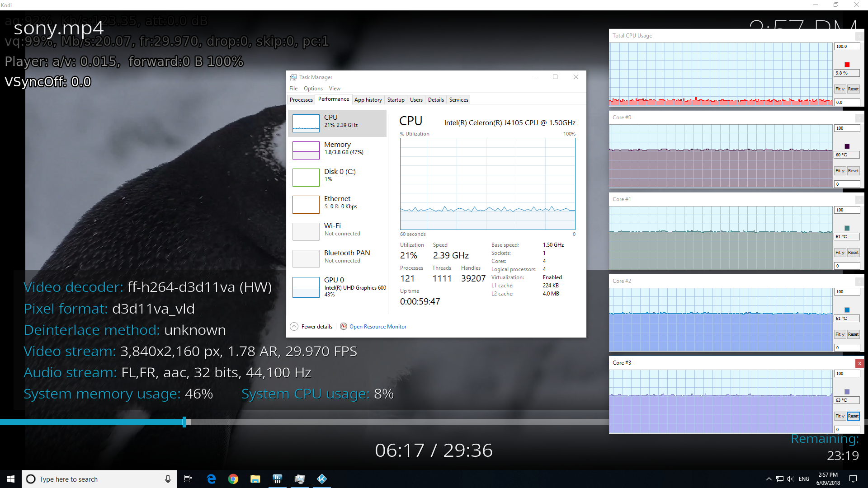Viewport: 868px width, 488px height.
Task: Click Reset on Core #2 graph
Action: [x=853, y=334]
